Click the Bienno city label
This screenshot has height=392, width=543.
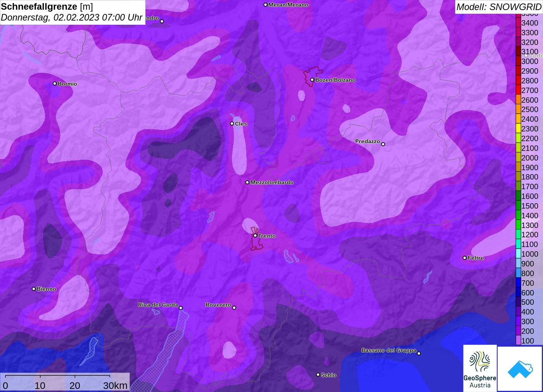pos(46,289)
